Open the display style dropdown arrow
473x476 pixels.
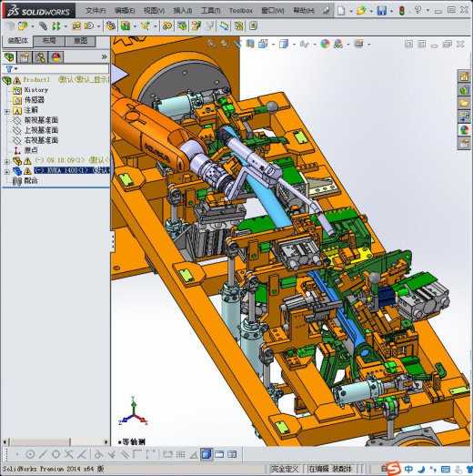pyautogui.click(x=294, y=45)
